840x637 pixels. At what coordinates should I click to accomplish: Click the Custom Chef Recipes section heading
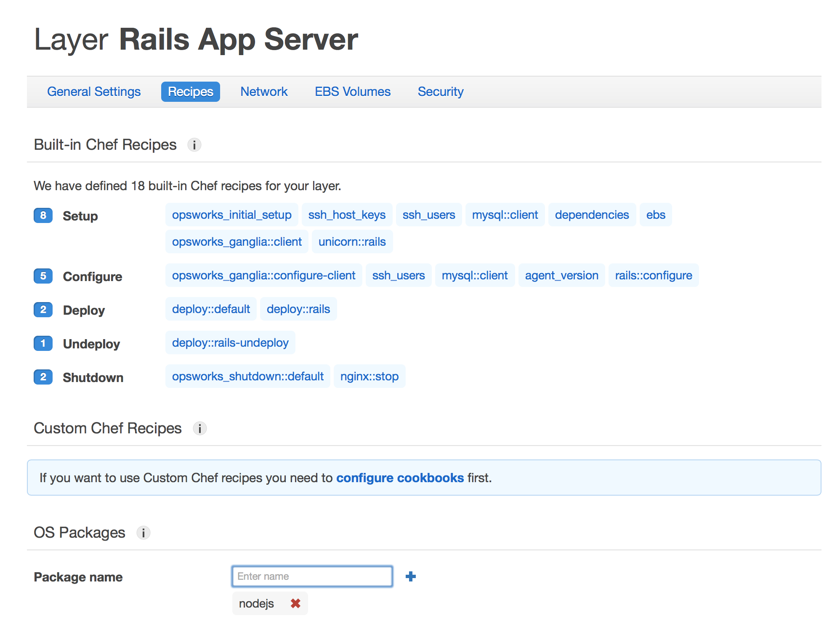click(x=108, y=428)
